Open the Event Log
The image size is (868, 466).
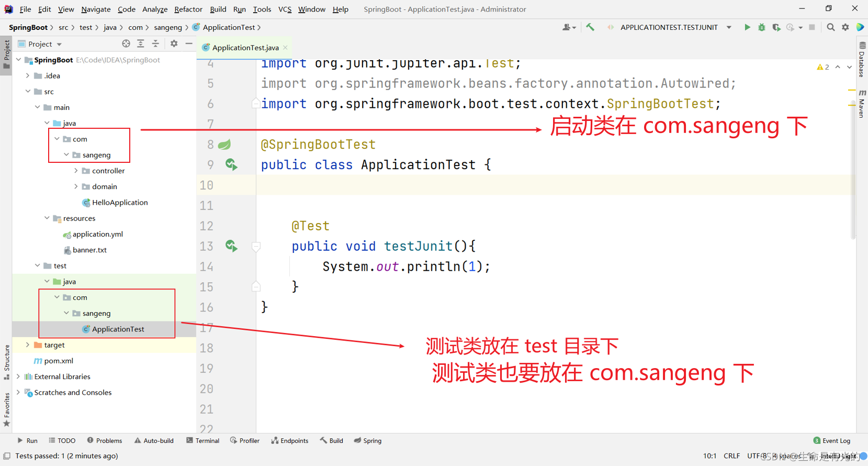[x=832, y=441]
